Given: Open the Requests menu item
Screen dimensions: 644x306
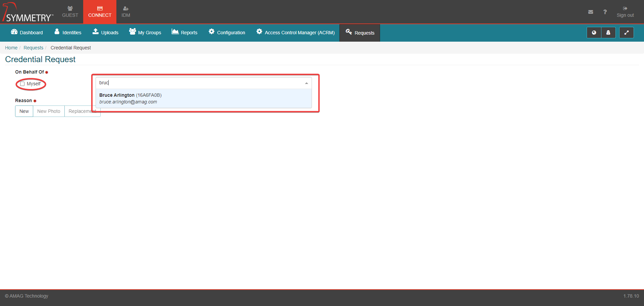Looking at the screenshot, I should (360, 33).
